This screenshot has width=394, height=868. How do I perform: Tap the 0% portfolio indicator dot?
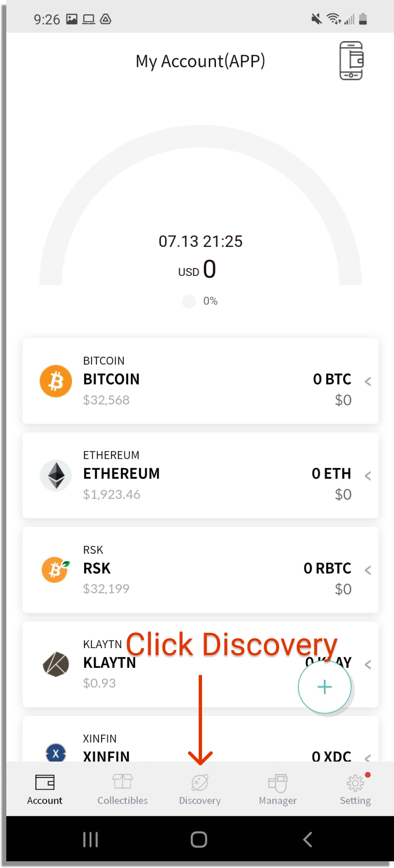point(189,301)
